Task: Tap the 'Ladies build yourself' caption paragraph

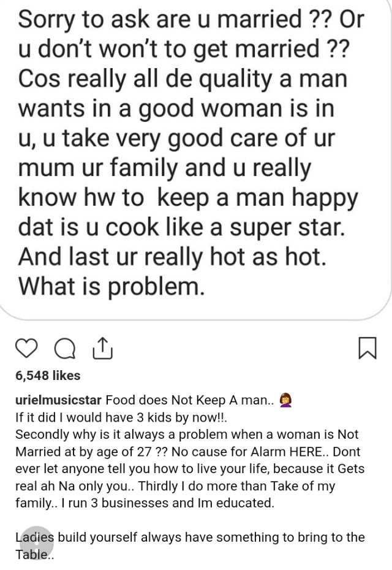Action: point(190,545)
